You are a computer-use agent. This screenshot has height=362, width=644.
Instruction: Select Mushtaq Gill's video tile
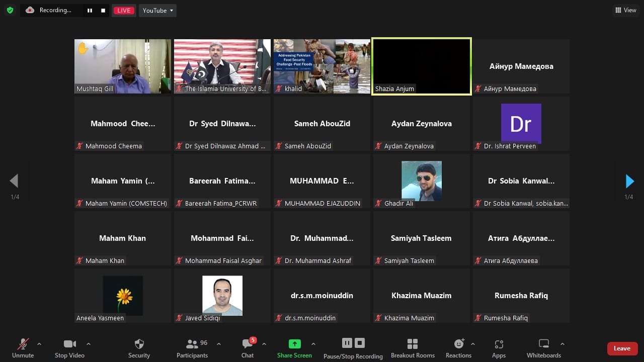click(x=123, y=66)
